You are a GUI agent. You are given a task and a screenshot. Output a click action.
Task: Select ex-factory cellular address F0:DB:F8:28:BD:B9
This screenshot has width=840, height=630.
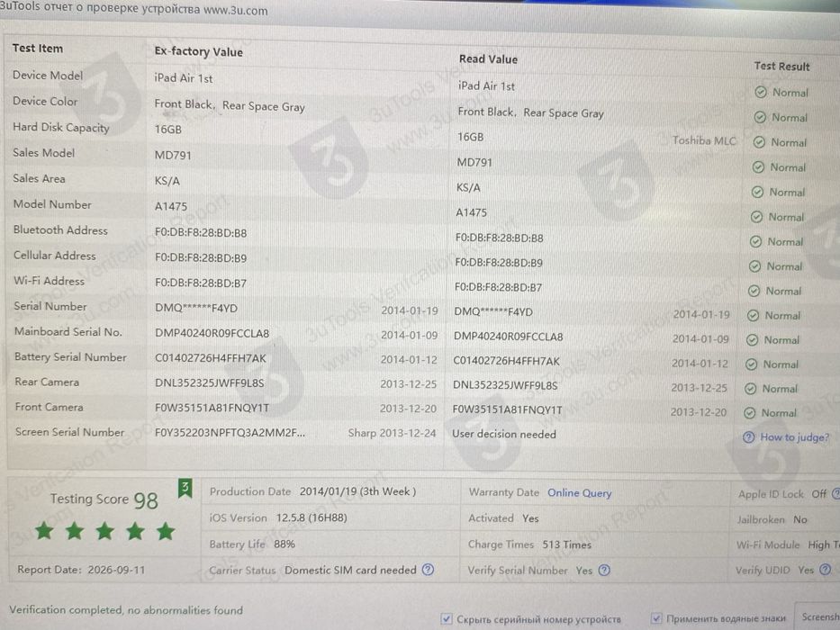(x=201, y=258)
